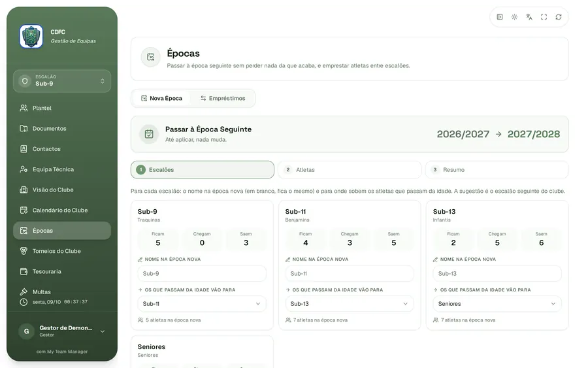
Task: Click calendar check icon in Passar à Época
Action: coord(149,134)
